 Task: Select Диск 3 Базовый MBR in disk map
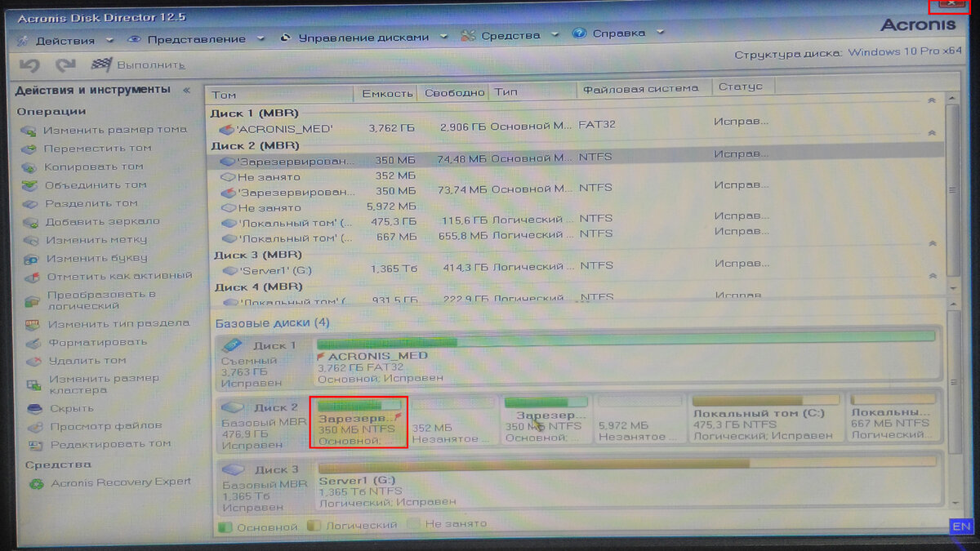point(263,487)
